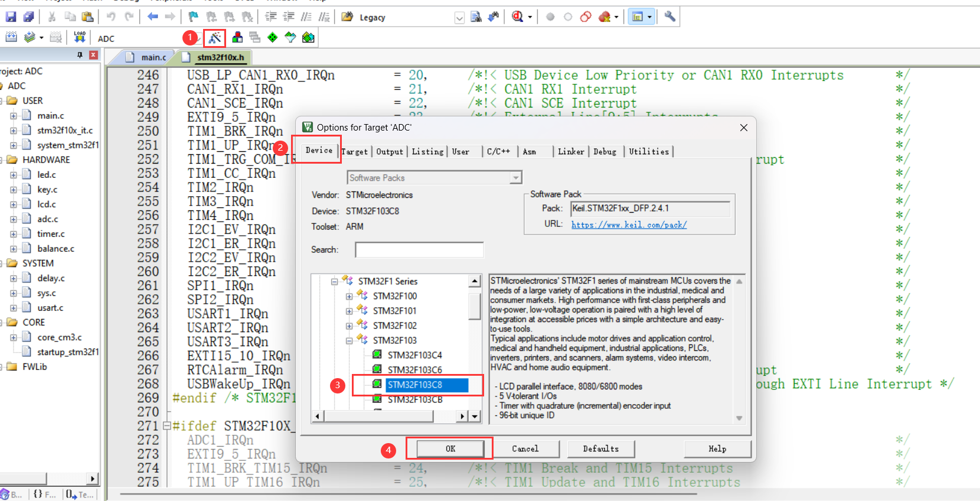
Task: Open Find in Files icon
Action: tap(348, 17)
